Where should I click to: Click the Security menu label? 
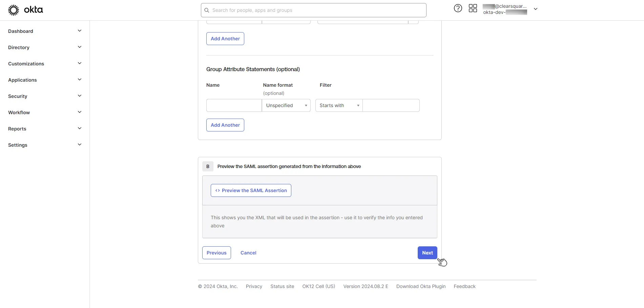[18, 96]
